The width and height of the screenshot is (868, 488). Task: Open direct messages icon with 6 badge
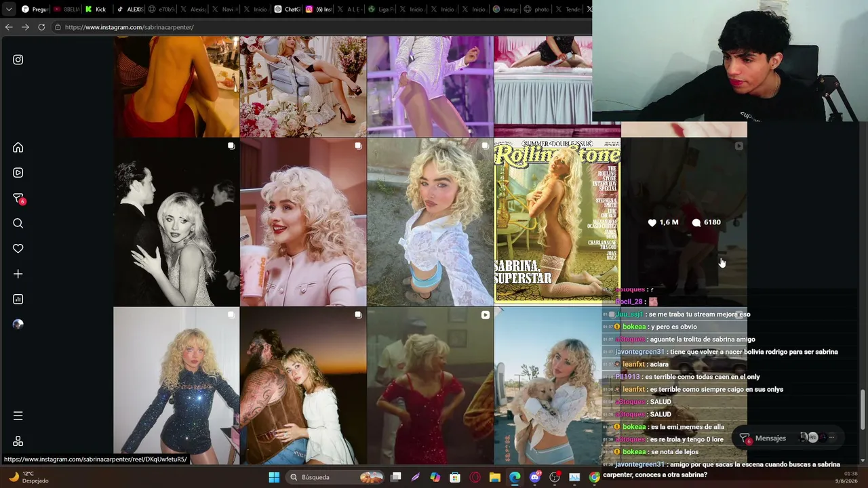(18, 199)
